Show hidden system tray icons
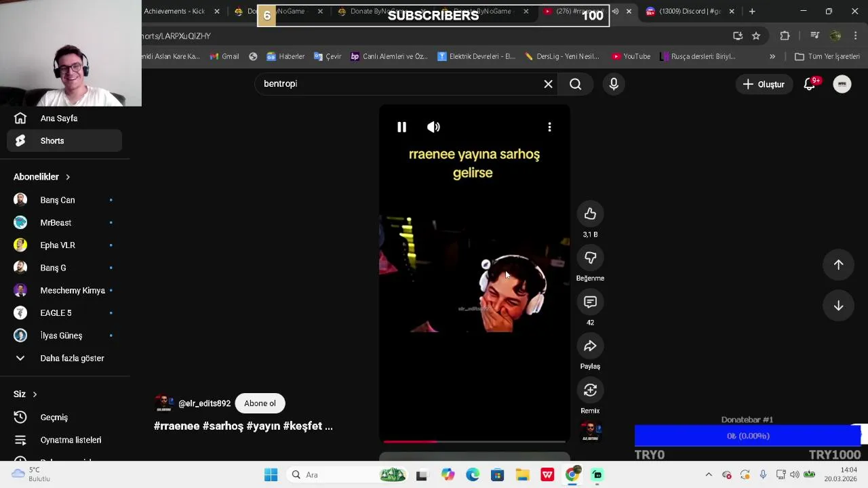 pos(709,474)
